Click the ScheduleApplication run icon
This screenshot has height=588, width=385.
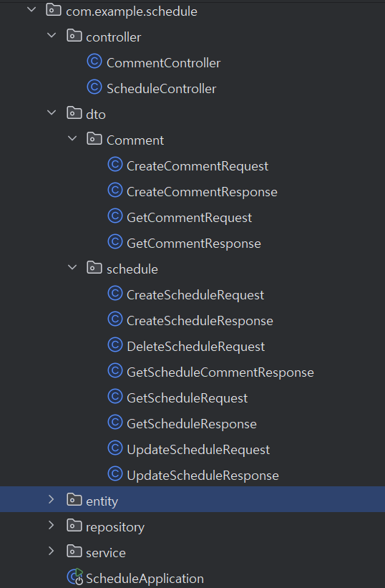[x=75, y=577]
